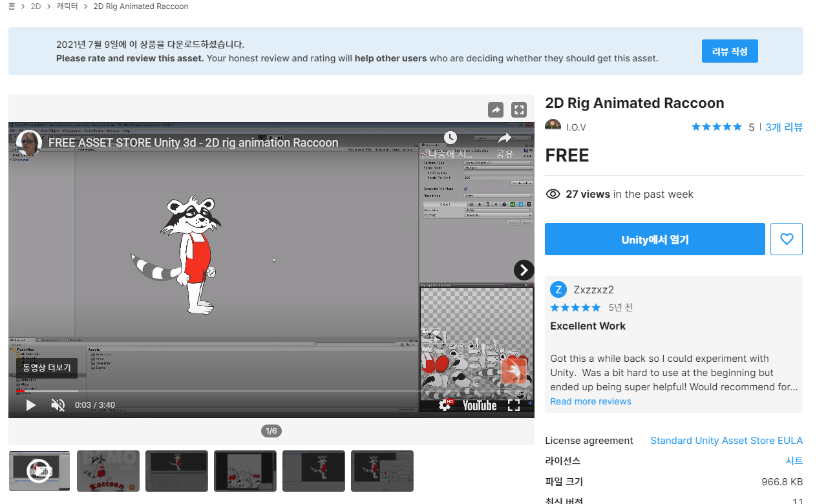Select the fourth sprite sheet thumbnail
Viewport: 837px width, 504px height.
point(245,471)
